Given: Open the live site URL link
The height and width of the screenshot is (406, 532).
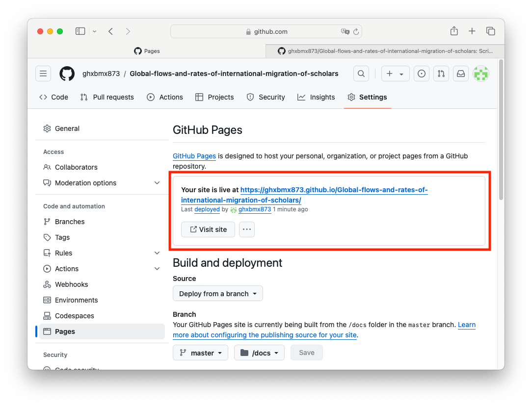Looking at the screenshot, I should tap(334, 190).
